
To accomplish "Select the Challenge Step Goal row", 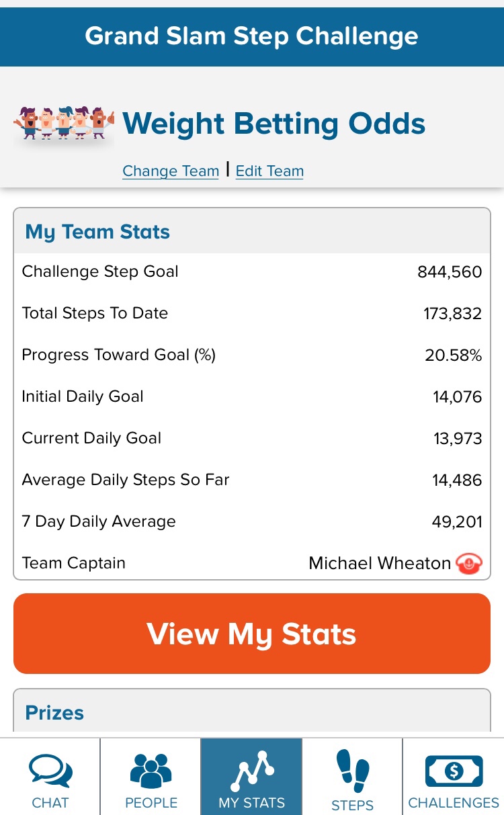I will point(252,272).
